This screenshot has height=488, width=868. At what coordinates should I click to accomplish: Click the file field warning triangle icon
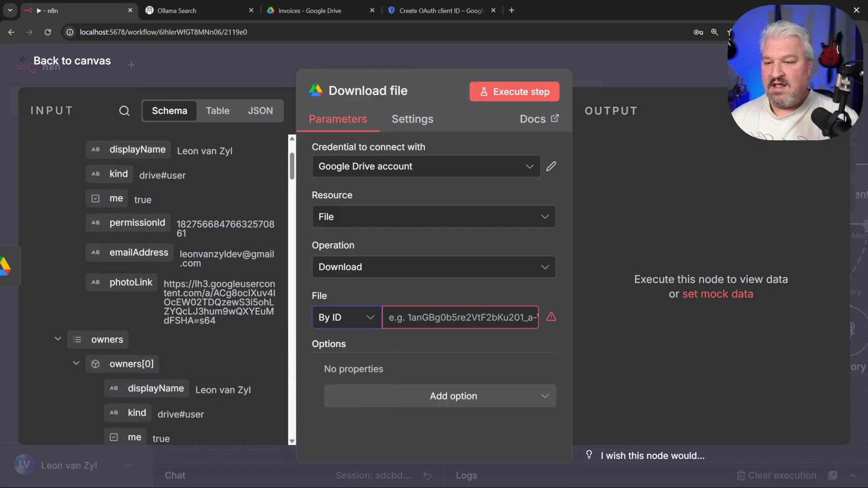tap(551, 317)
